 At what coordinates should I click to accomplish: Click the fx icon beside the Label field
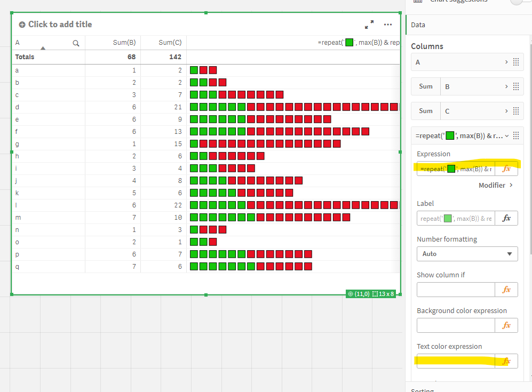coord(505,218)
